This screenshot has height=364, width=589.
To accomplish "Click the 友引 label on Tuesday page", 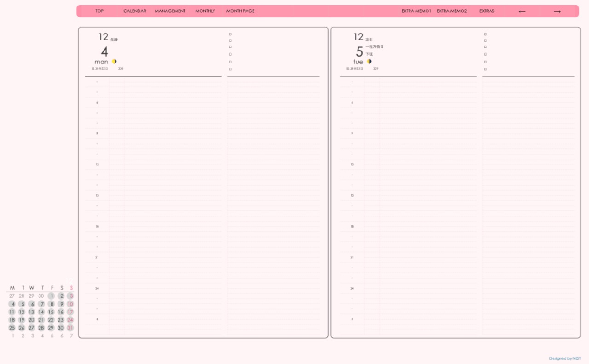I will point(369,40).
